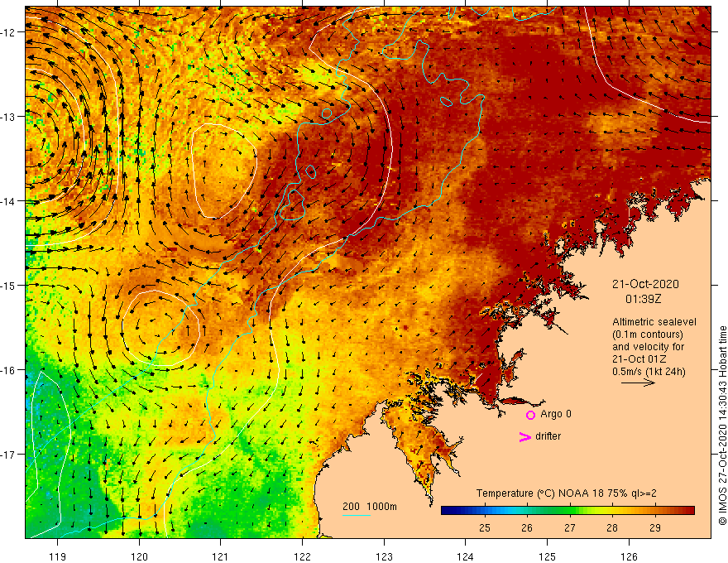Click the cyan 200 1000m depth line sample
The height and width of the screenshot is (563, 728).
click(357, 516)
